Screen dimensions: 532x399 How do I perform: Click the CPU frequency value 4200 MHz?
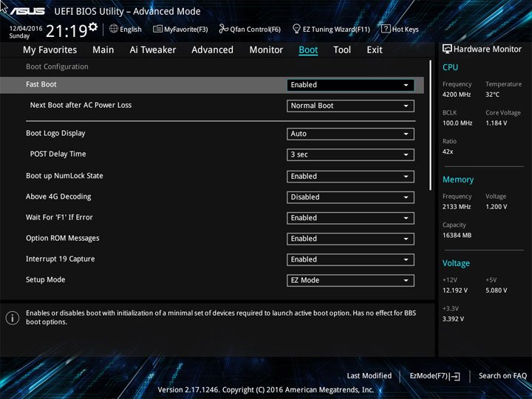click(x=457, y=95)
